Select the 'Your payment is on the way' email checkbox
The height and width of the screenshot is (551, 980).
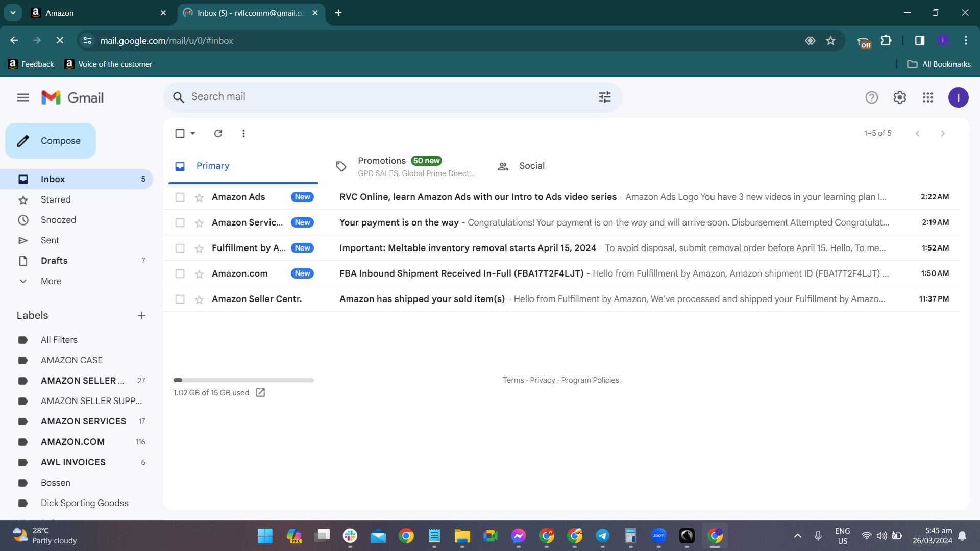click(180, 222)
